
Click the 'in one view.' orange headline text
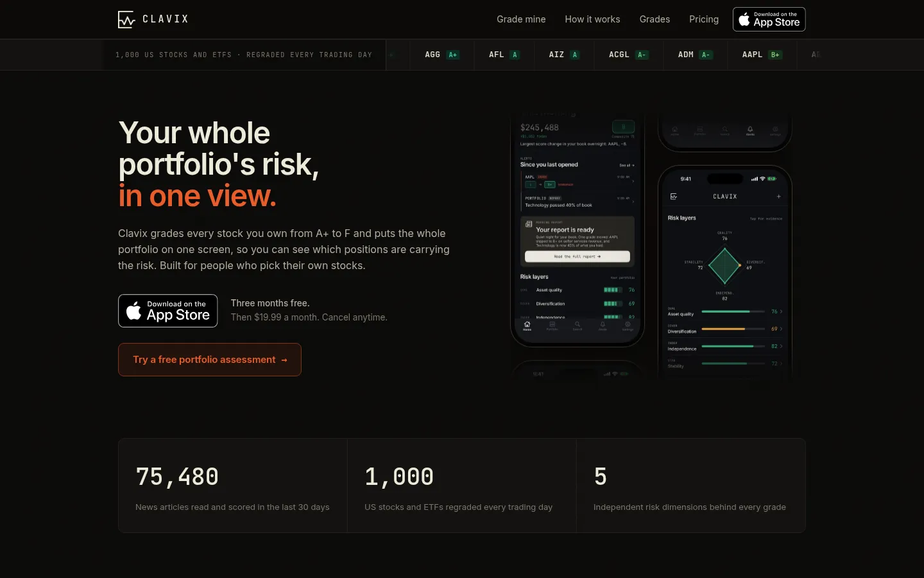[x=198, y=196]
